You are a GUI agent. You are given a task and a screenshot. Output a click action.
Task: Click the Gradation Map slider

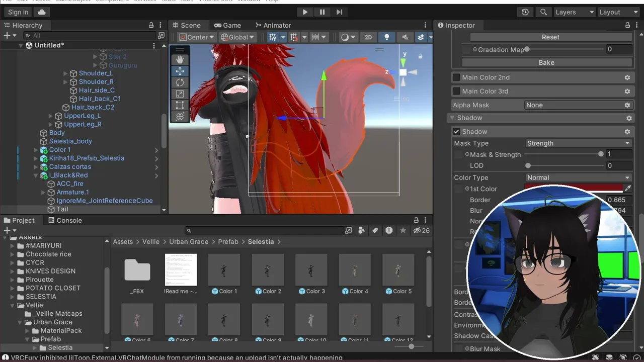coord(564,49)
